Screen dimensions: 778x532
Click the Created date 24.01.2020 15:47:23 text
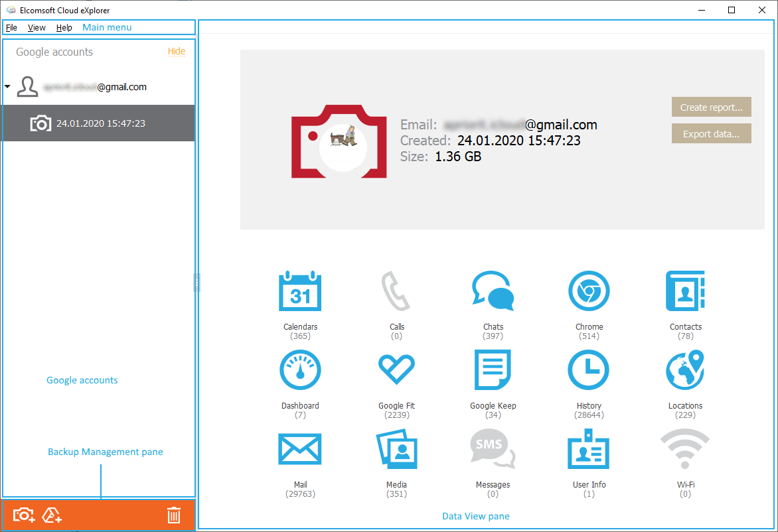click(518, 141)
